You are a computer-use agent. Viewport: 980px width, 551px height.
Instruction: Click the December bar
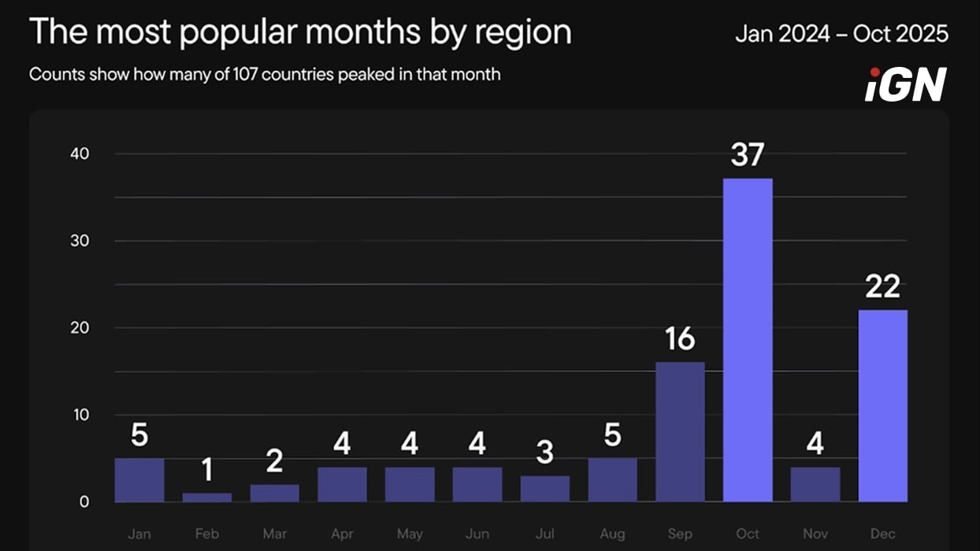(882, 405)
